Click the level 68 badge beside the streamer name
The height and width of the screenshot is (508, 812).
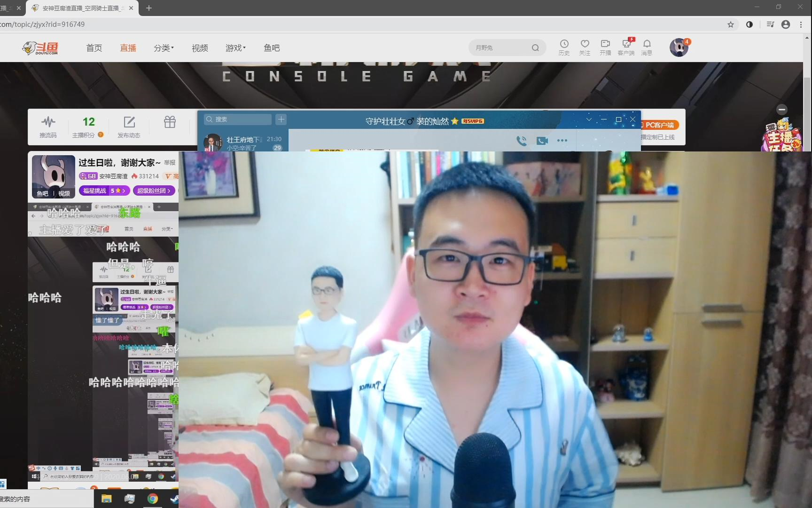click(x=88, y=176)
